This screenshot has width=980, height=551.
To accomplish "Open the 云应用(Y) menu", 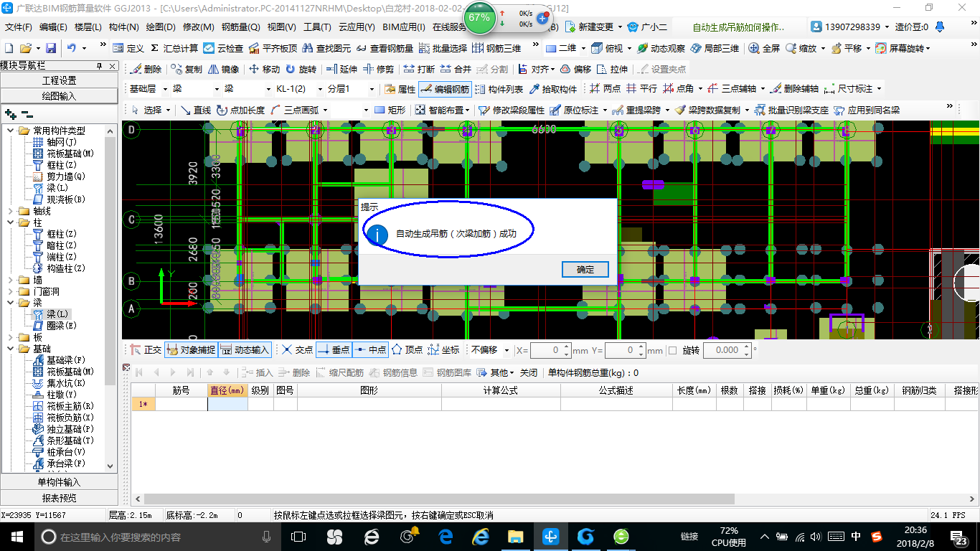I will point(357,27).
